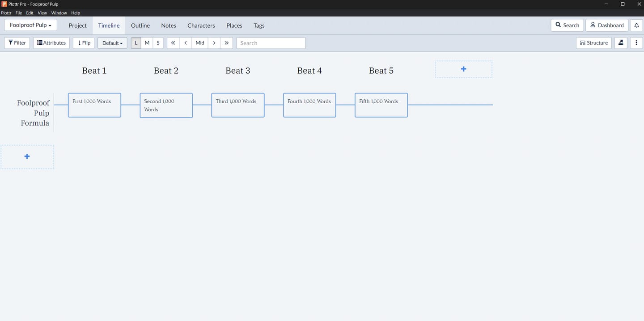The height and width of the screenshot is (321, 644).
Task: Switch to Medium card size M
Action: [147, 43]
